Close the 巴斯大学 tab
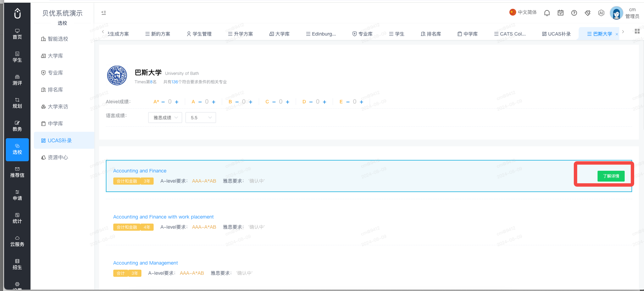644x291 pixels. (x=617, y=34)
